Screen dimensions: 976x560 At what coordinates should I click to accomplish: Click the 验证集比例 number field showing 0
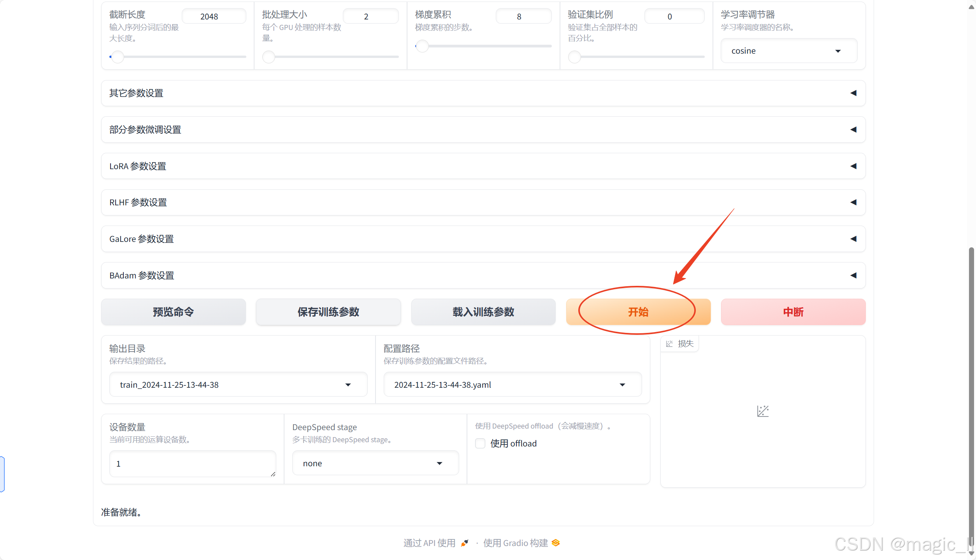click(x=674, y=16)
